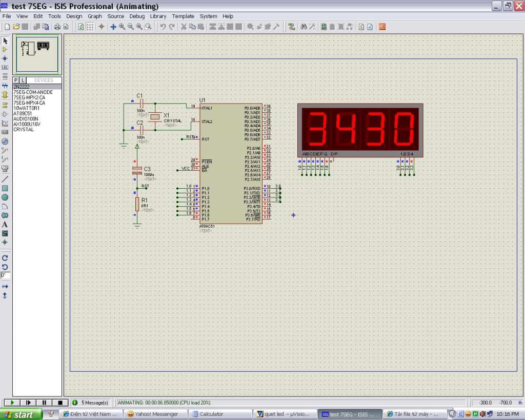Select the Selection Mode arrow tool
Viewport: 525px width, 420px height.
tap(5, 41)
